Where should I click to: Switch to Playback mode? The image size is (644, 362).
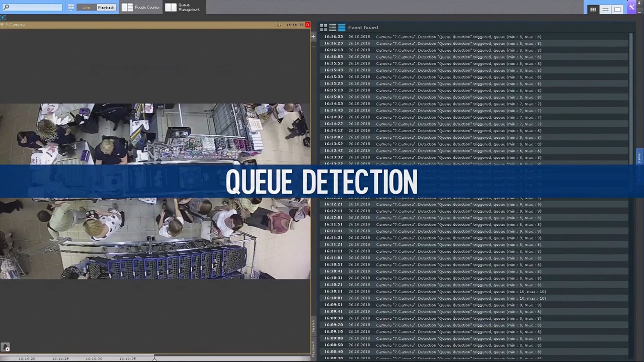[x=106, y=8]
